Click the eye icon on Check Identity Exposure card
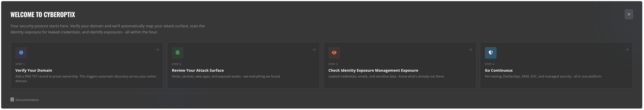 (x=334, y=53)
